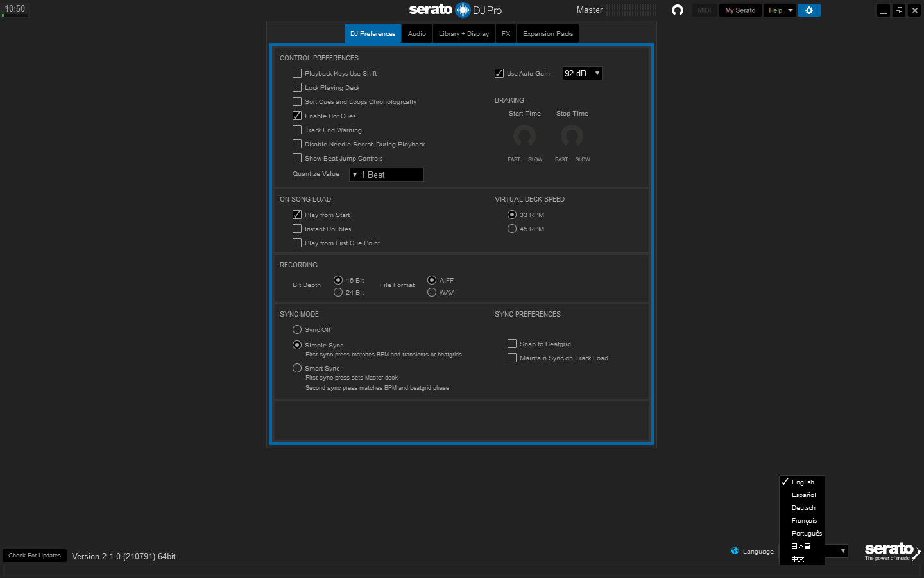This screenshot has width=924, height=578.
Task: Open the Quantize Value 1 Beat dropdown
Action: click(x=386, y=175)
